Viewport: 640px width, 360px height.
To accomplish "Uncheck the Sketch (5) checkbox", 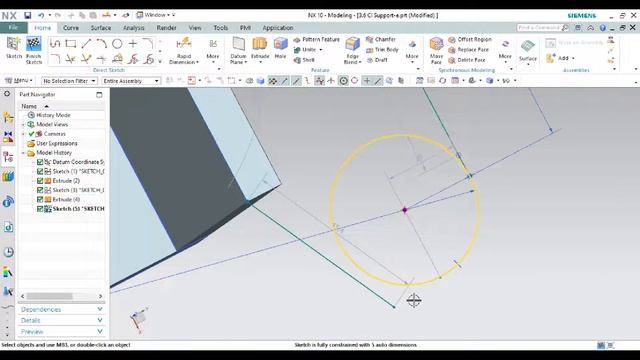I will click(40, 209).
